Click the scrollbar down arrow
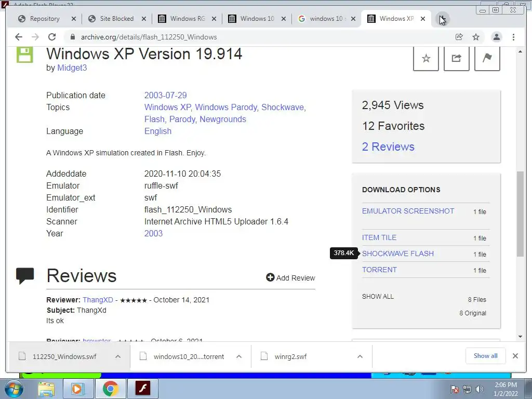This screenshot has width=532, height=399. (520, 337)
